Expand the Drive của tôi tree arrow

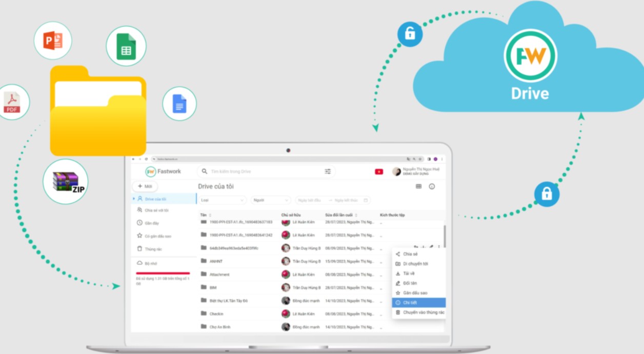pos(134,199)
